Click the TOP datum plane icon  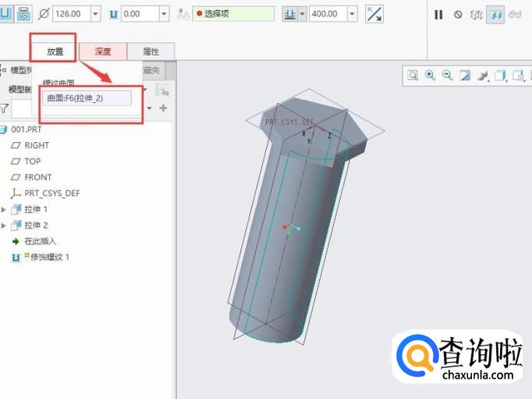coord(16,162)
